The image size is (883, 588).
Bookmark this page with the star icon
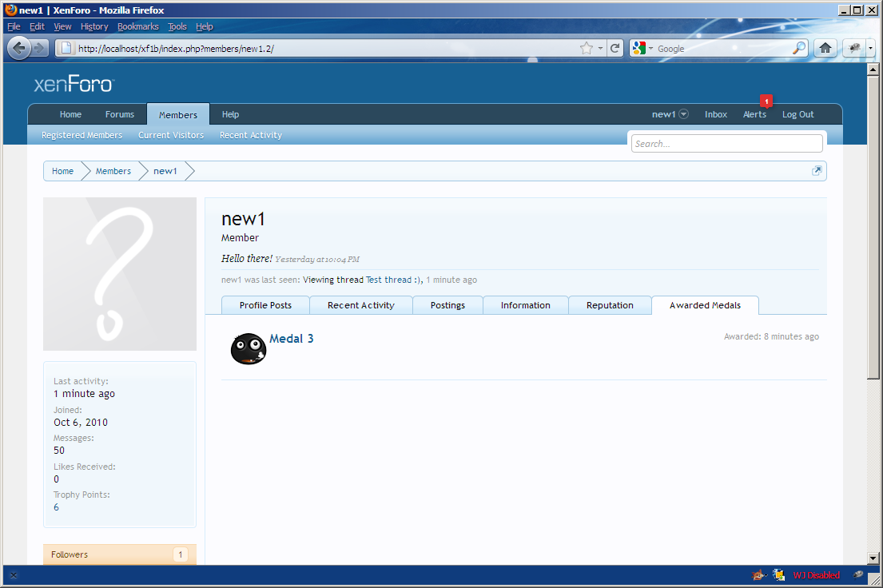(587, 48)
